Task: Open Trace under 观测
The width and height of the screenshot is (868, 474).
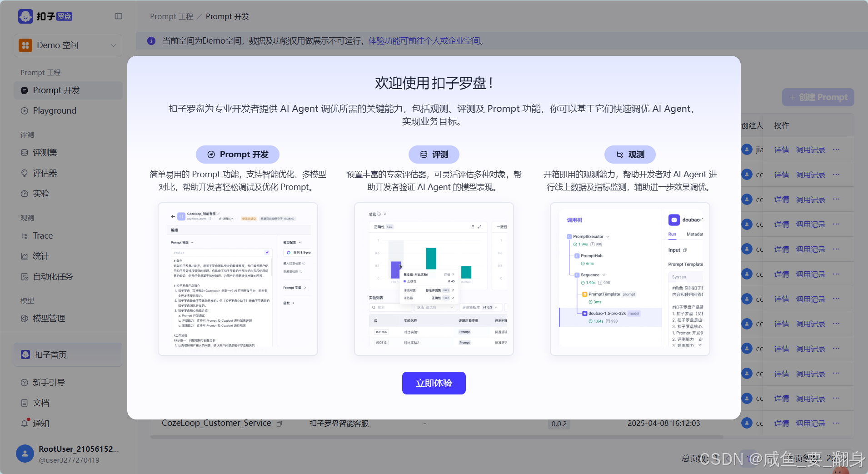Action: click(42, 235)
